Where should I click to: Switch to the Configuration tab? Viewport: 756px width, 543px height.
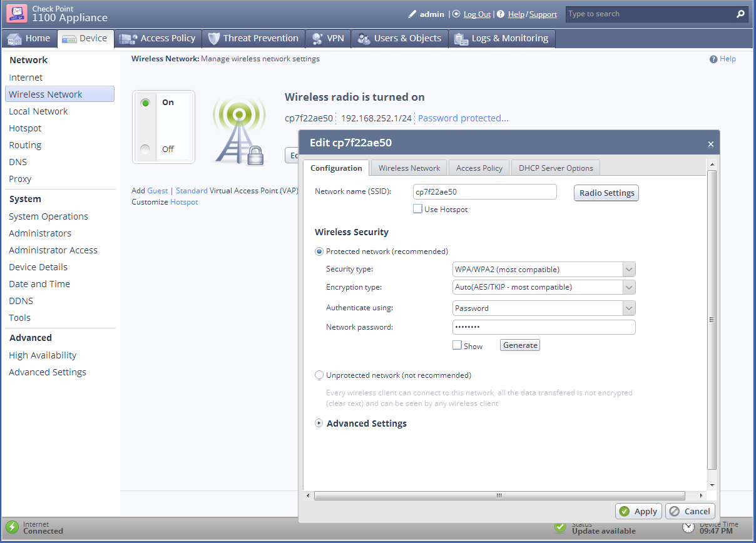[x=336, y=168]
